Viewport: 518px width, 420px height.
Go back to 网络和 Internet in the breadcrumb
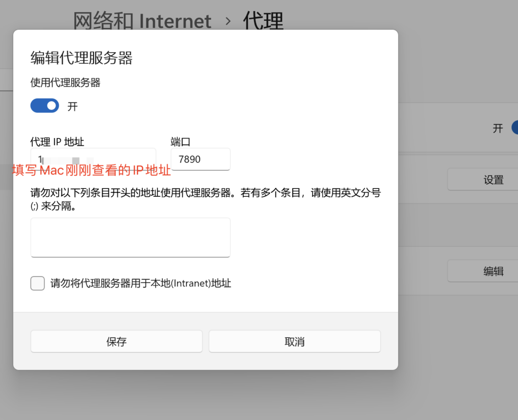click(x=142, y=21)
